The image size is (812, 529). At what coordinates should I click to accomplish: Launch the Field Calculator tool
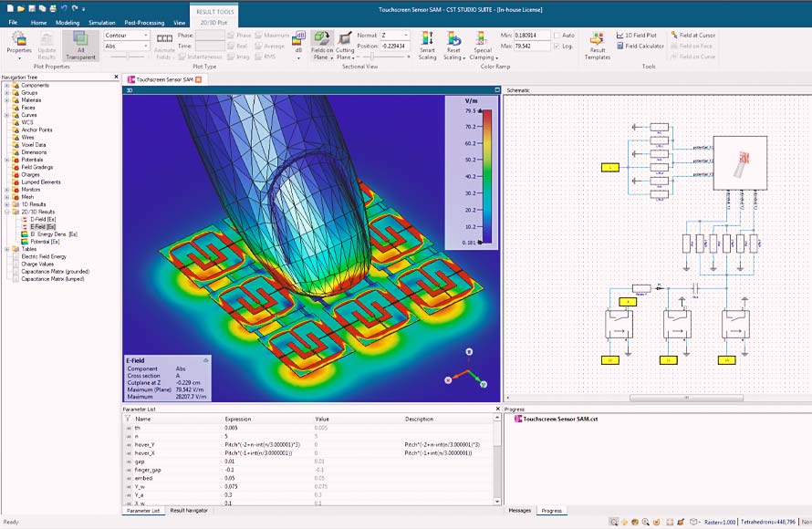pos(640,47)
